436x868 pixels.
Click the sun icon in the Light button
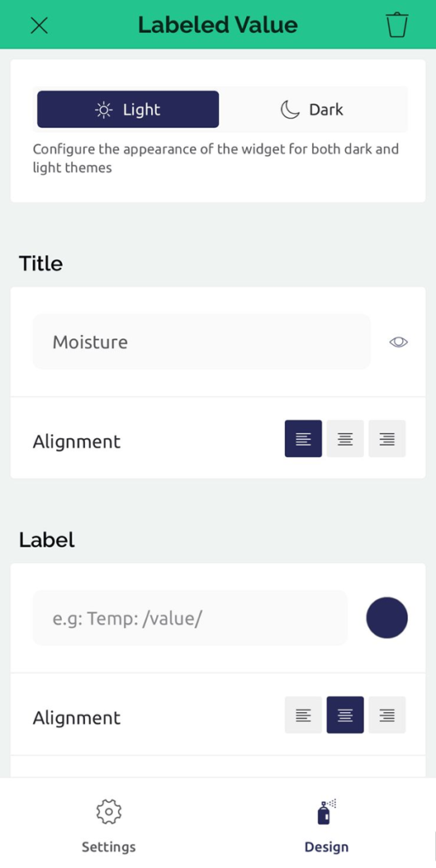(103, 109)
